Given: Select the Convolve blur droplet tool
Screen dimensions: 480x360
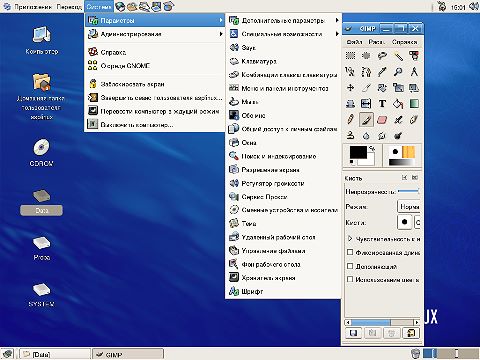Looking at the screenshot, I should [366, 136].
